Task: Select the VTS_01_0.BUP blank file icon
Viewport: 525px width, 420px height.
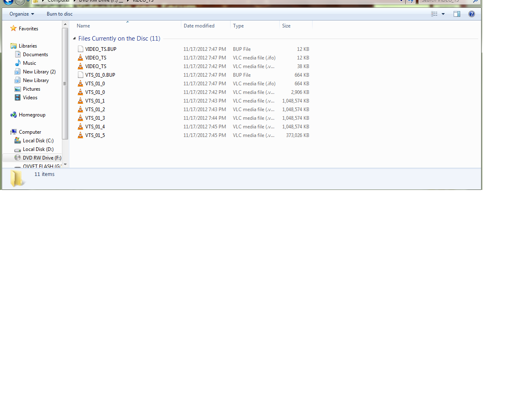Action: click(x=80, y=75)
